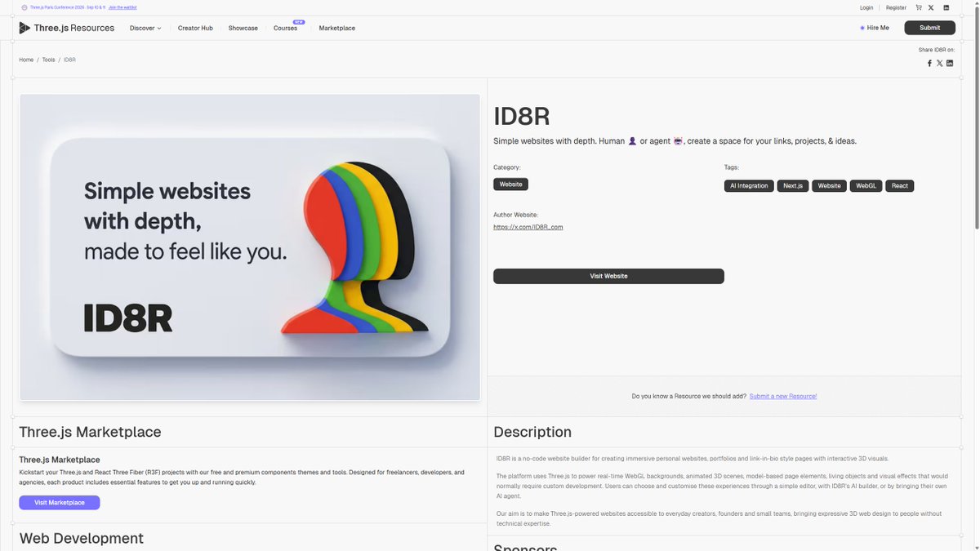The width and height of the screenshot is (980, 551).
Task: Share ID8R on X
Action: tap(939, 63)
